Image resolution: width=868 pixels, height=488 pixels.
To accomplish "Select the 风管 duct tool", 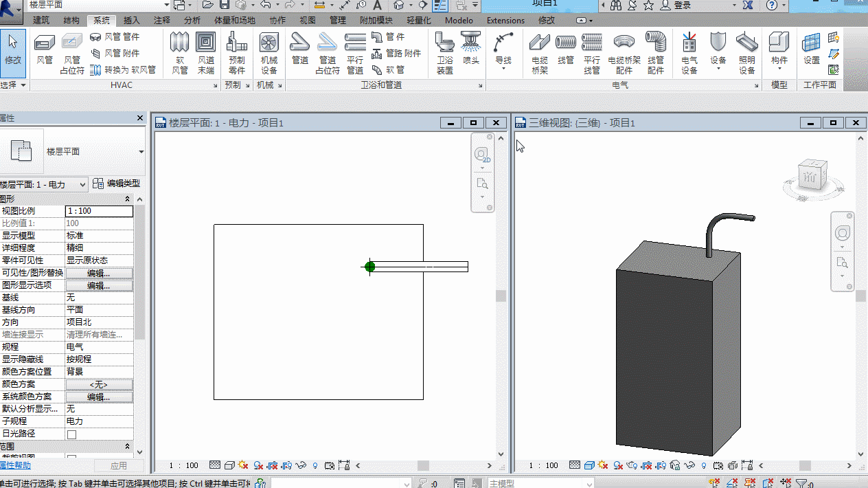I will click(x=45, y=49).
